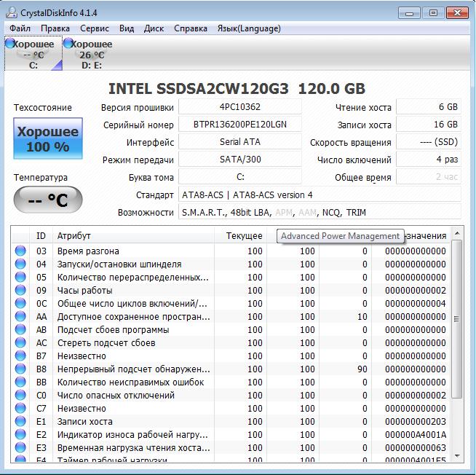
Task: Maximize the CrystalDiskInfo window
Action: tap(433, 13)
